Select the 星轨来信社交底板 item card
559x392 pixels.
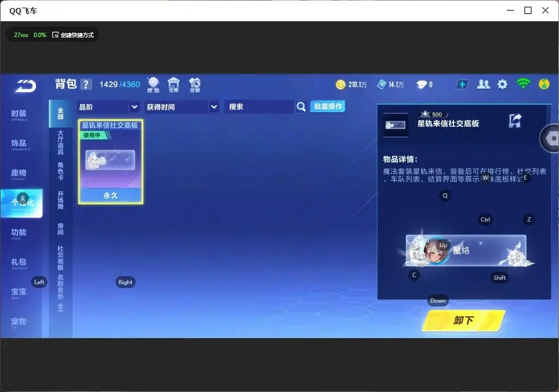(111, 162)
